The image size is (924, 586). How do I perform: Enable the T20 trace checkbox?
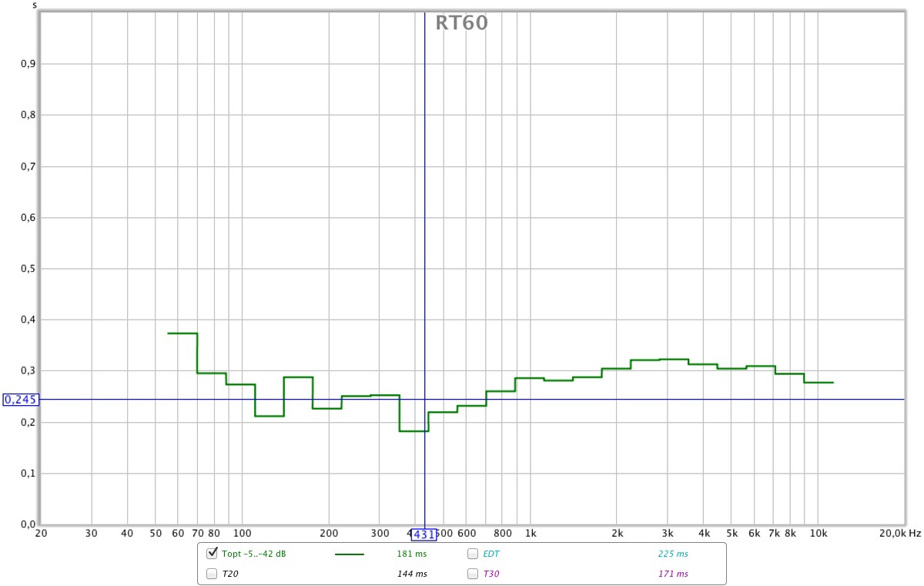212,574
